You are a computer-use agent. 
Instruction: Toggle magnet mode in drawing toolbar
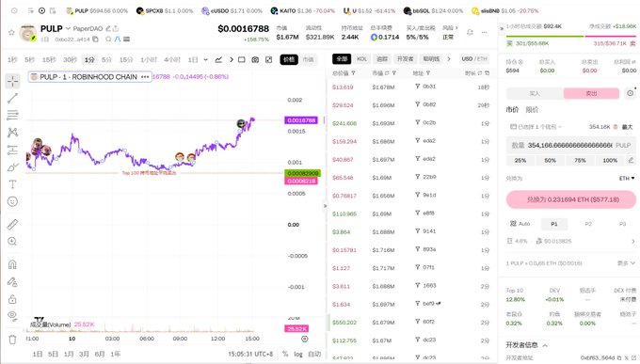(x=12, y=264)
